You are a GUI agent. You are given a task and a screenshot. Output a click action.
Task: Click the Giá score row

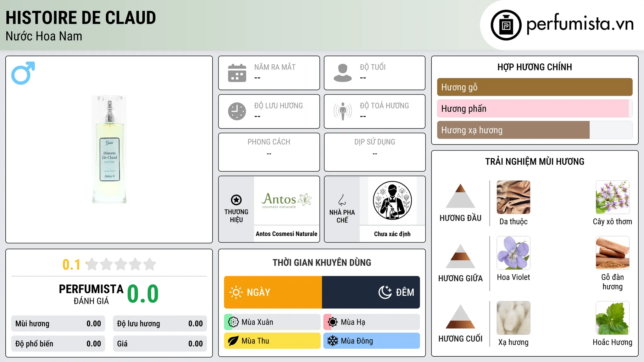(x=160, y=344)
